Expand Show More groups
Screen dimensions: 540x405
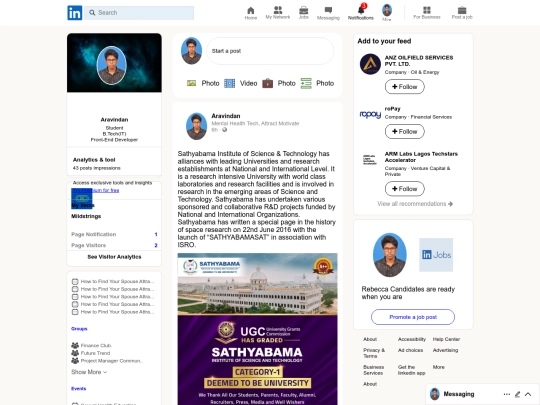click(x=89, y=372)
